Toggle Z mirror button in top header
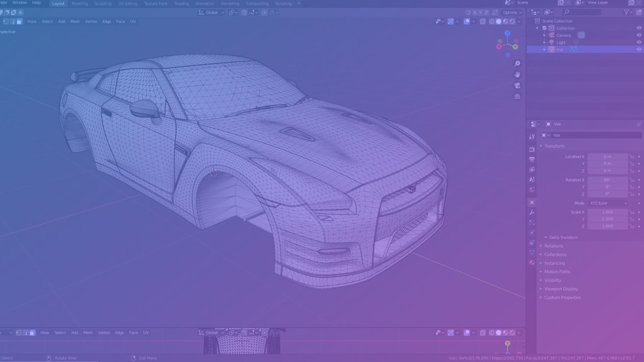Image resolution: width=644 pixels, height=362 pixels. (x=486, y=13)
